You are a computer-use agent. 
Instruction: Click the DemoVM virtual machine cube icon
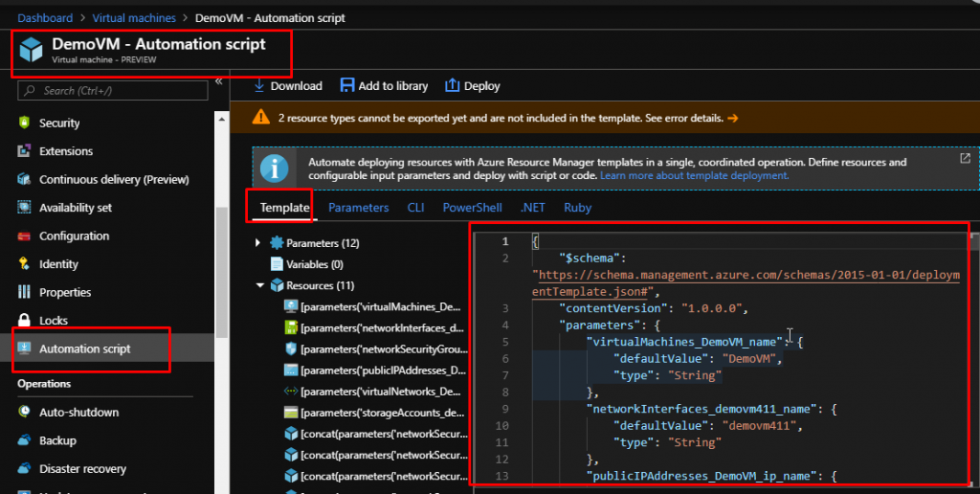tap(31, 50)
